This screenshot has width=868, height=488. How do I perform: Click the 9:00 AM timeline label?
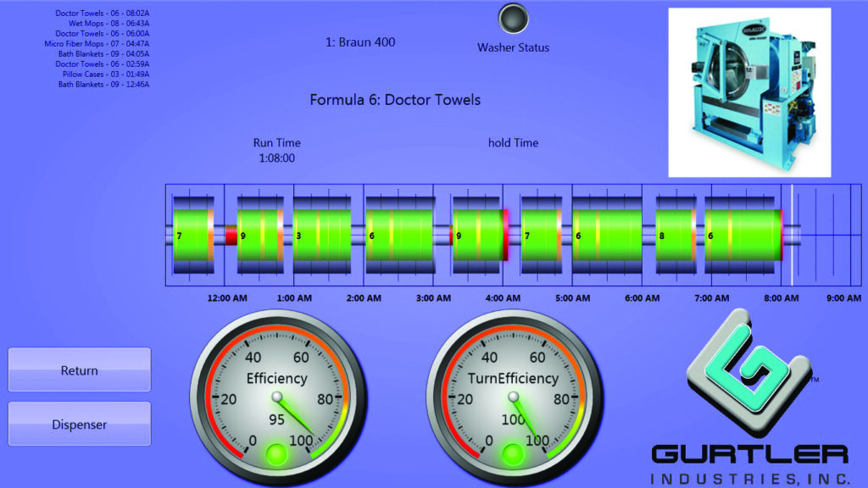844,298
